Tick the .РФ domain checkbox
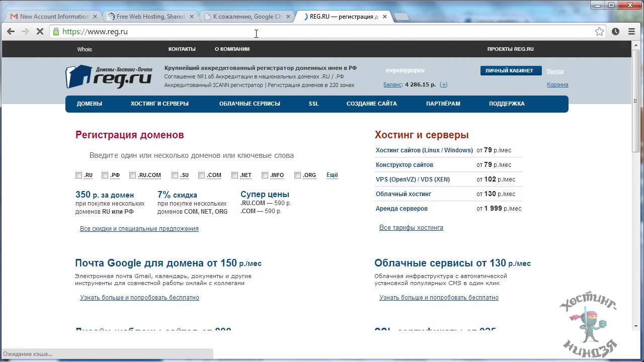 [105, 175]
